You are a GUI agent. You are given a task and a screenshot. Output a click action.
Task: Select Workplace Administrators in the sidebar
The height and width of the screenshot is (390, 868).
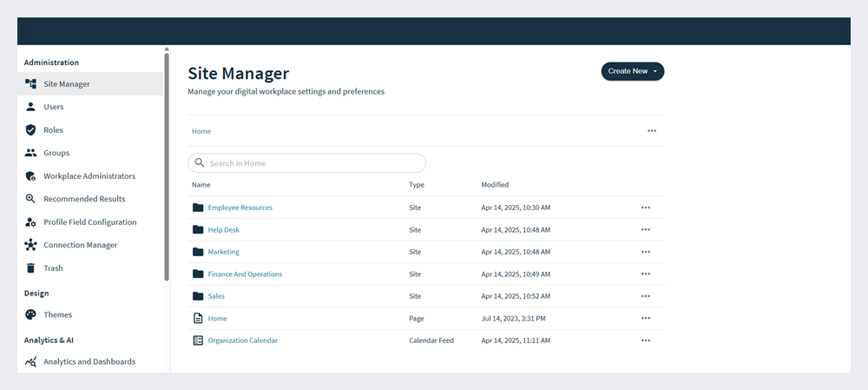click(x=89, y=176)
